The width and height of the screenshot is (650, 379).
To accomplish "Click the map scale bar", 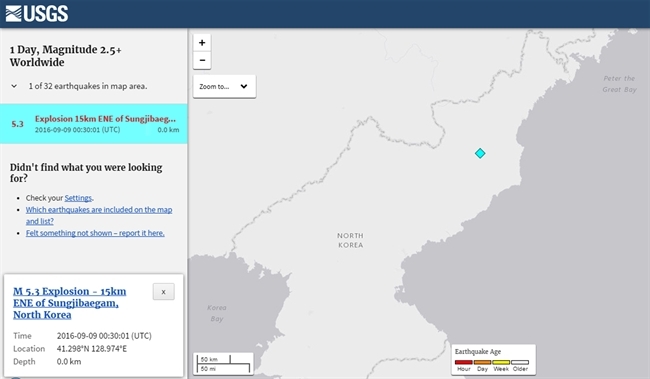I will pos(223,364).
